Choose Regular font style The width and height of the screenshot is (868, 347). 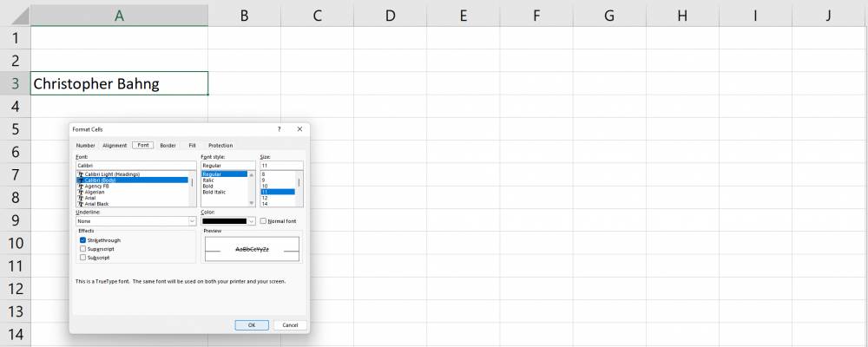pyautogui.click(x=224, y=174)
